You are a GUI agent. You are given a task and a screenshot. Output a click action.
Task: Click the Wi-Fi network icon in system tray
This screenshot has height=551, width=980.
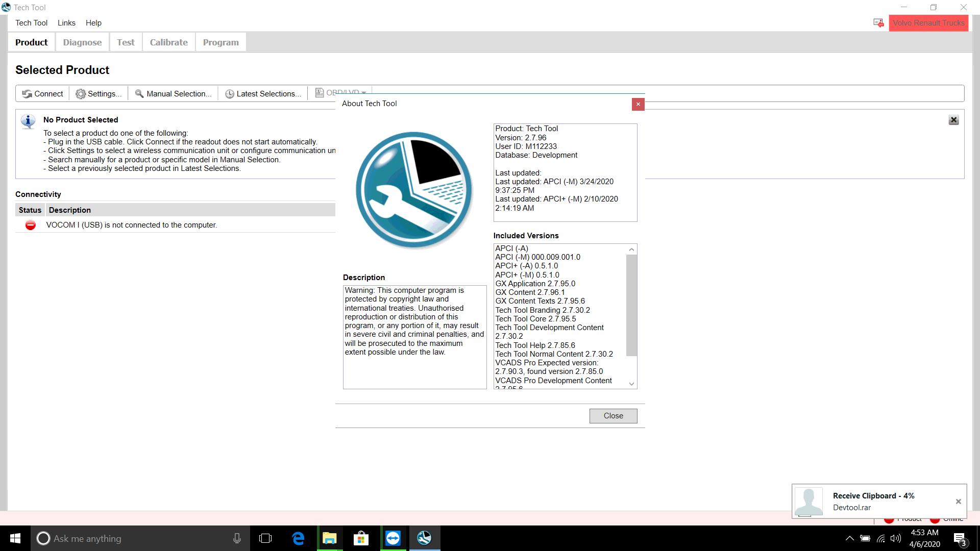click(881, 538)
